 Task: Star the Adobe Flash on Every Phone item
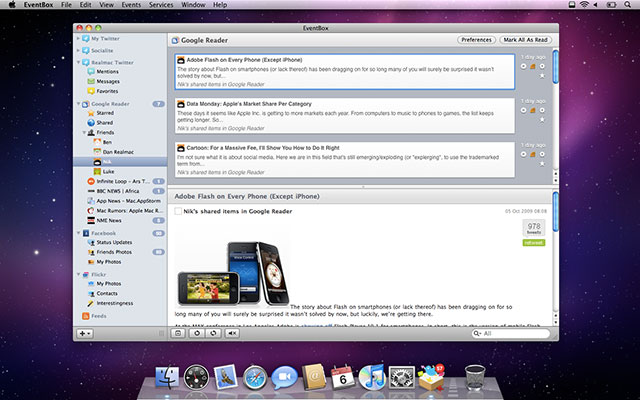542,76
